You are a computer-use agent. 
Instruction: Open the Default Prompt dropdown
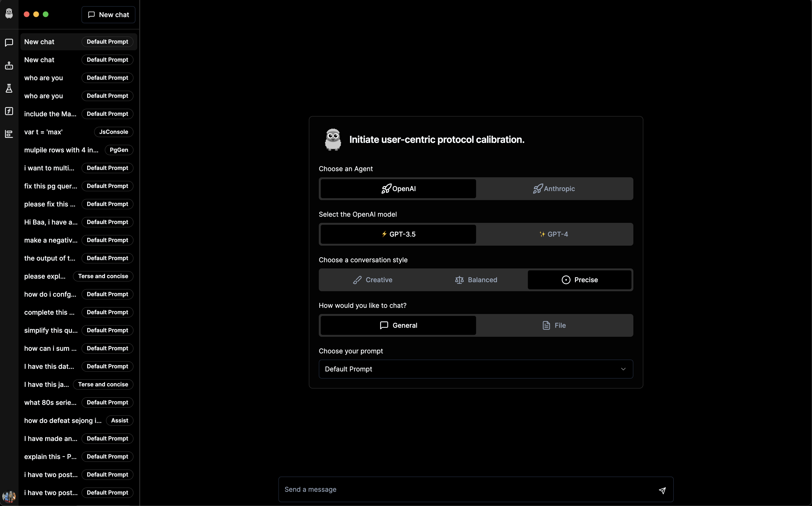476,369
